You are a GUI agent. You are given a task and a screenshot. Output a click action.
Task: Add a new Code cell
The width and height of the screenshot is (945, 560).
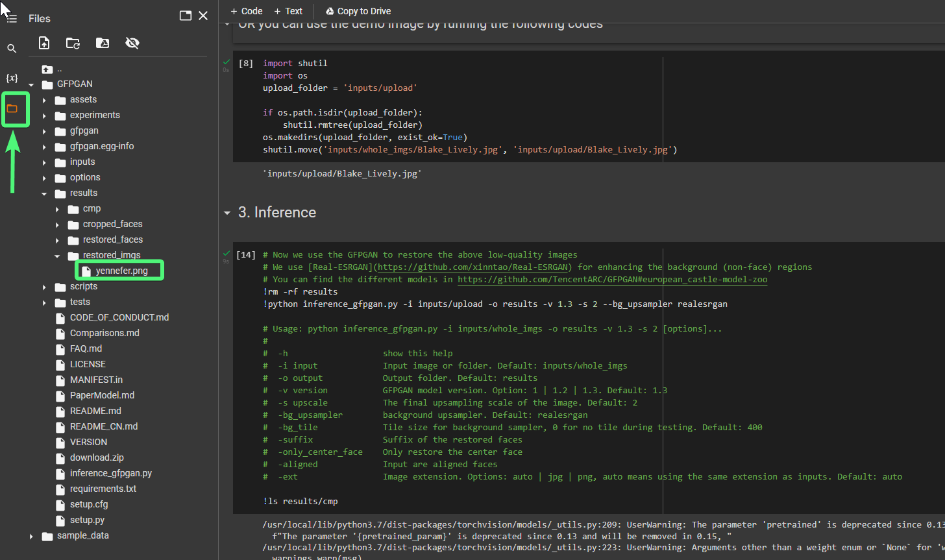pyautogui.click(x=247, y=11)
